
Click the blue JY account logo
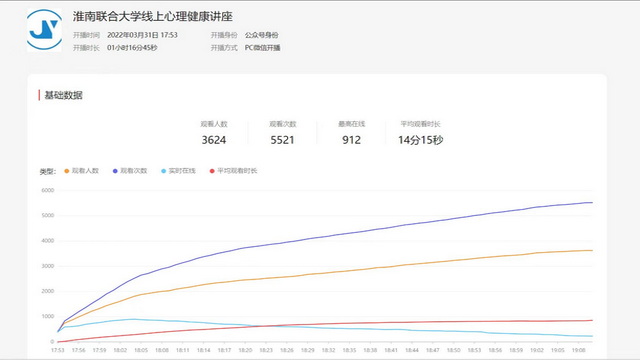(44, 30)
